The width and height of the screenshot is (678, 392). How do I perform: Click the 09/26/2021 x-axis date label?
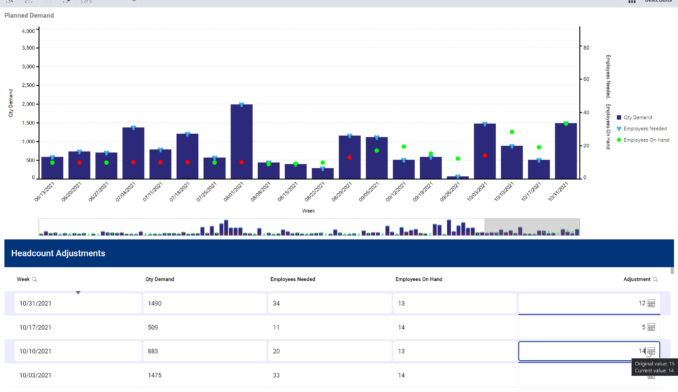[451, 192]
